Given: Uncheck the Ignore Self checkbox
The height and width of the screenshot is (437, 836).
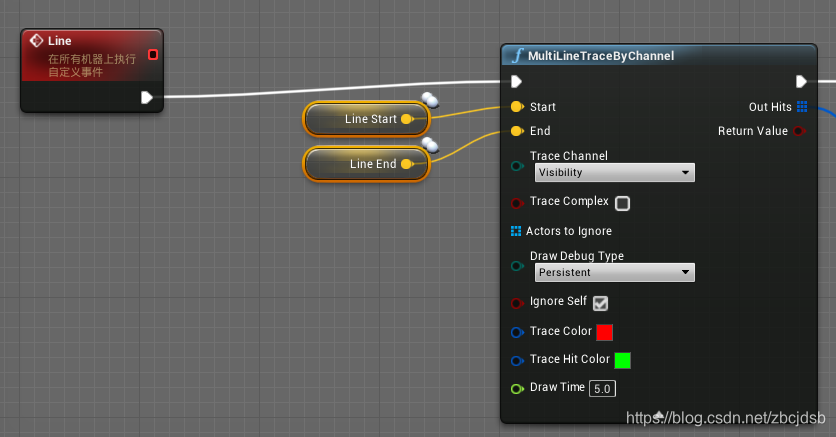Looking at the screenshot, I should click(x=600, y=303).
